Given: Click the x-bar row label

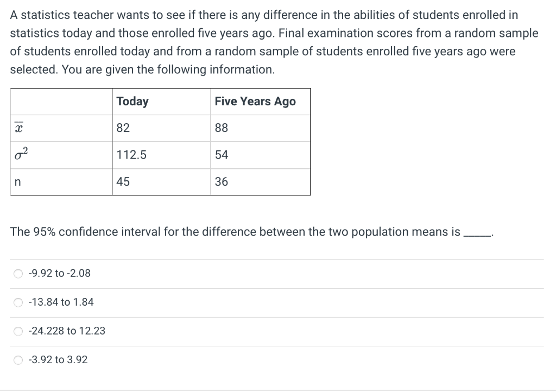Looking at the screenshot, I should [x=61, y=128].
